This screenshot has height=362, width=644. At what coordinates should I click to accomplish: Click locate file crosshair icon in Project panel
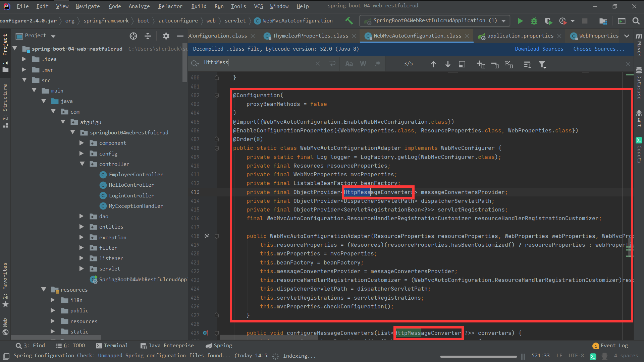click(x=133, y=36)
